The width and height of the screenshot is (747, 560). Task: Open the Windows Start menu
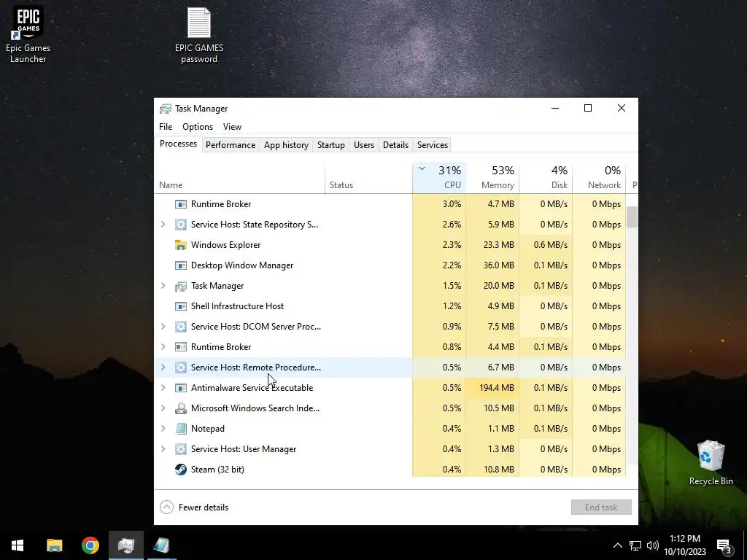click(x=18, y=545)
